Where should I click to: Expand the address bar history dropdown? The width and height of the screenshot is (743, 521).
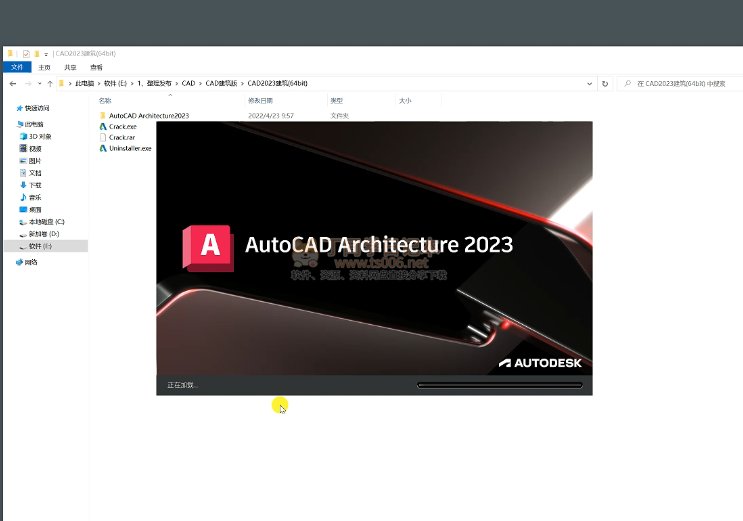point(589,84)
